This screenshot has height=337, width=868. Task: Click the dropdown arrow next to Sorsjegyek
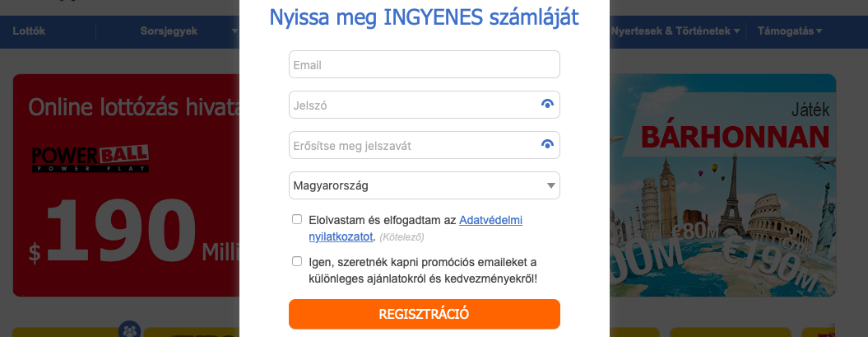point(234,31)
